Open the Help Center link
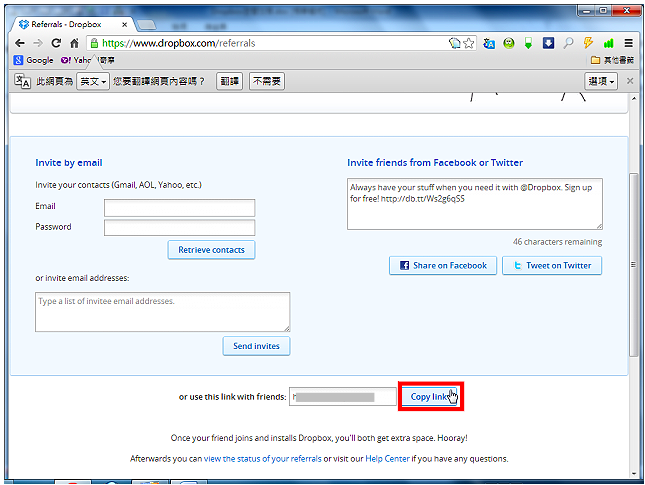The image size is (645, 485). 387,459
